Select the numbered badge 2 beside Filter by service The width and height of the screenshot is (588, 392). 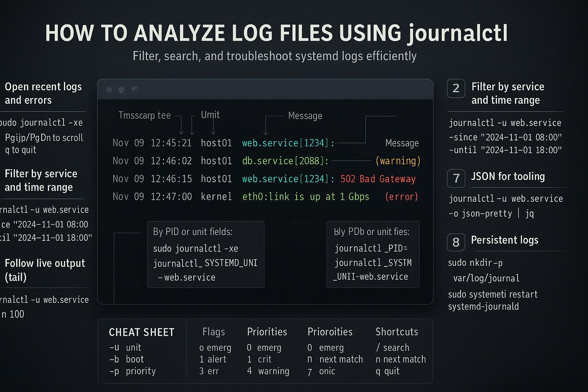pos(456,88)
